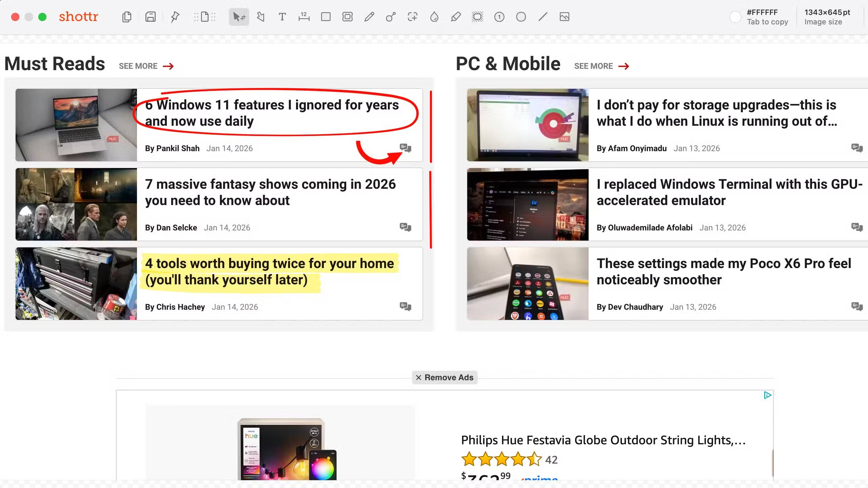Select the move/selection tool
The width and height of the screenshot is (868, 488).
(x=239, y=17)
